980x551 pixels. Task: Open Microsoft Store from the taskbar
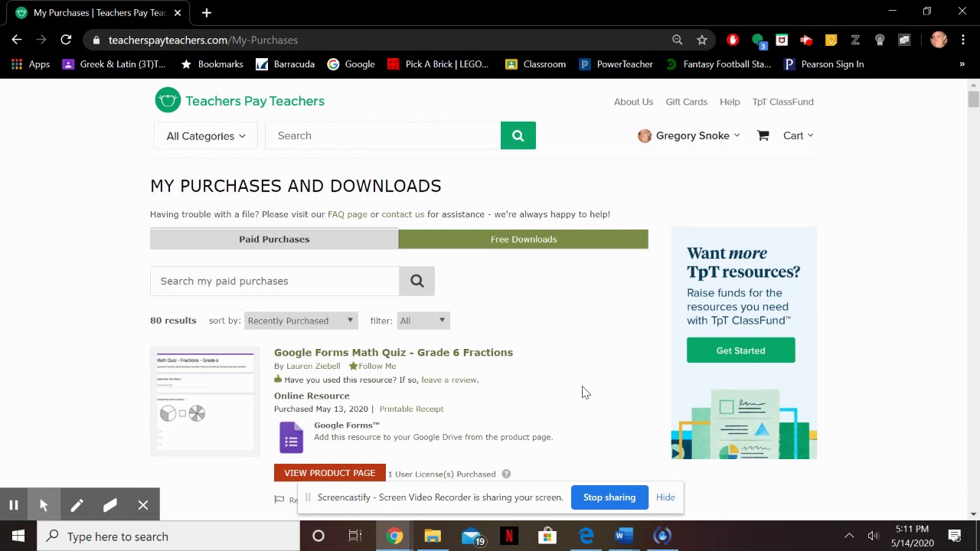[x=547, y=536]
